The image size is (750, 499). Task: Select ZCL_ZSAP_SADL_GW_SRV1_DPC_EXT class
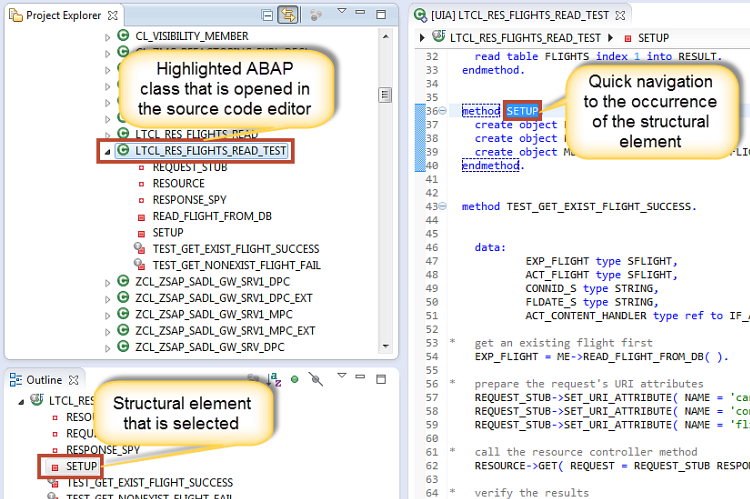click(224, 298)
